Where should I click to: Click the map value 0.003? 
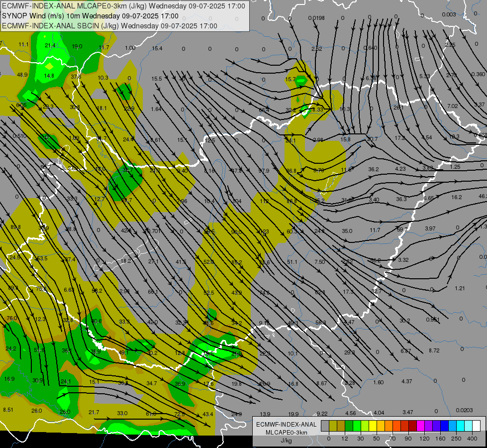pos(449,14)
